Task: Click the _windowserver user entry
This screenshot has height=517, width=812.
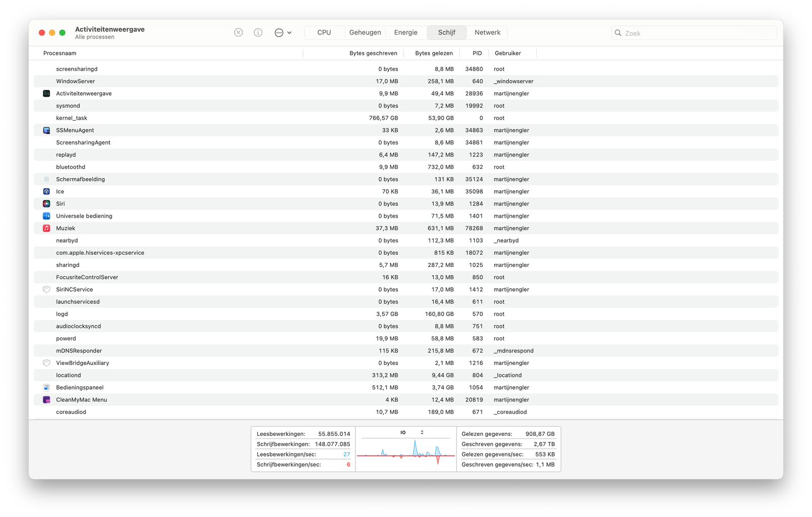Action: (x=513, y=81)
